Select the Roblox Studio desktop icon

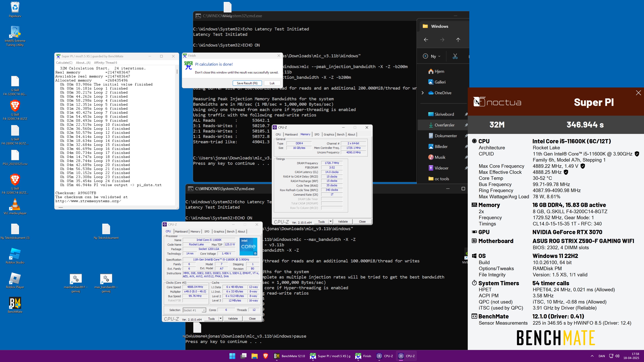[x=15, y=256]
